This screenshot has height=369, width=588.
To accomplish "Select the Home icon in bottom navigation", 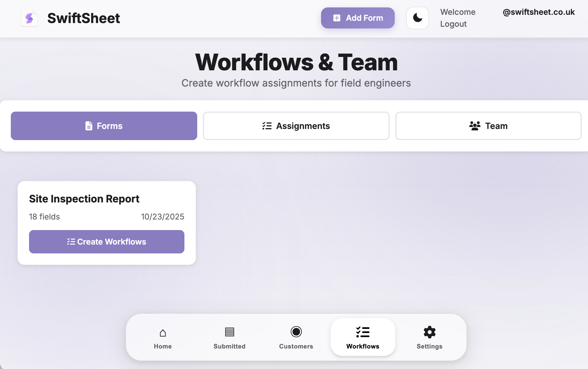I will coord(163,332).
